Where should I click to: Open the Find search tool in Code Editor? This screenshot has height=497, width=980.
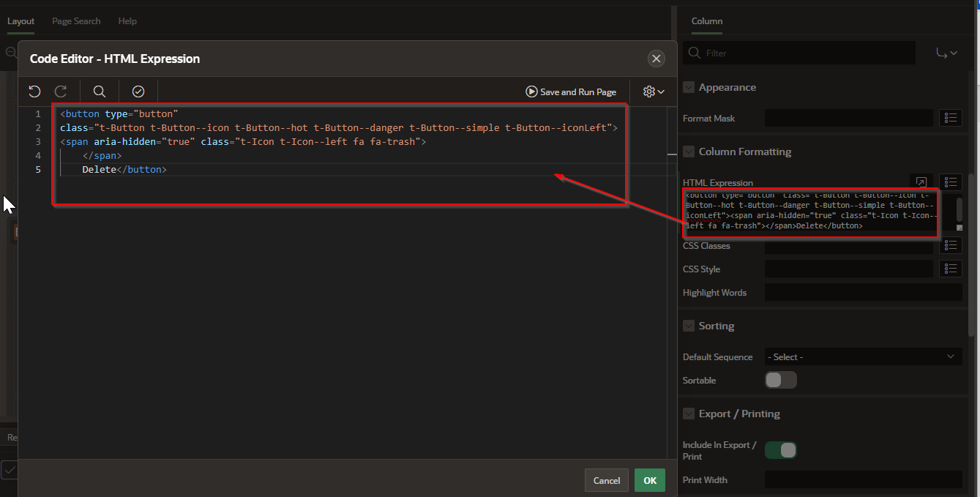(x=100, y=91)
